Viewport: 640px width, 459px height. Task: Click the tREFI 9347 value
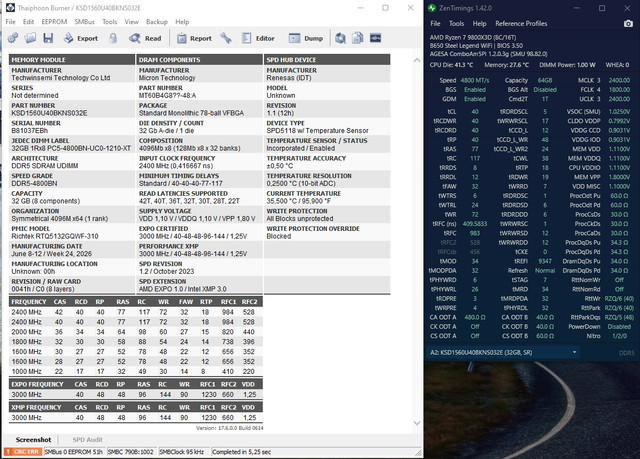point(545,261)
